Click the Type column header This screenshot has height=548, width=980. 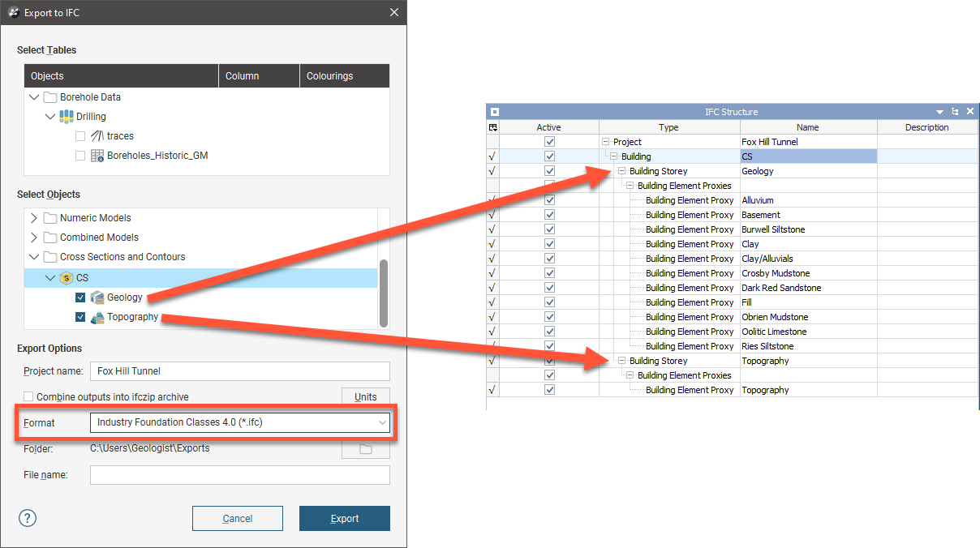point(668,127)
